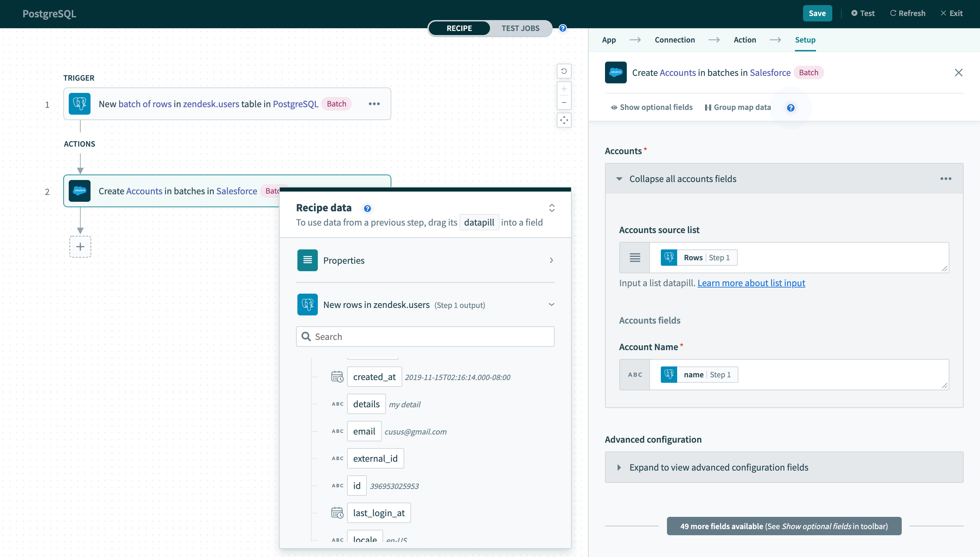The width and height of the screenshot is (980, 557).
Task: Expand to view advanced configuration fields
Action: (783, 467)
